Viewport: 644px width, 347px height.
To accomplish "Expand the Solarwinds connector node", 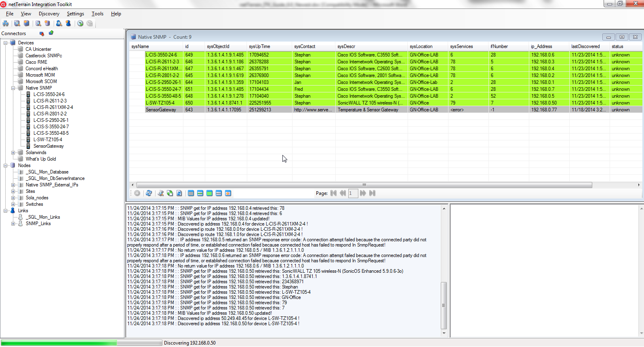I will [13, 153].
